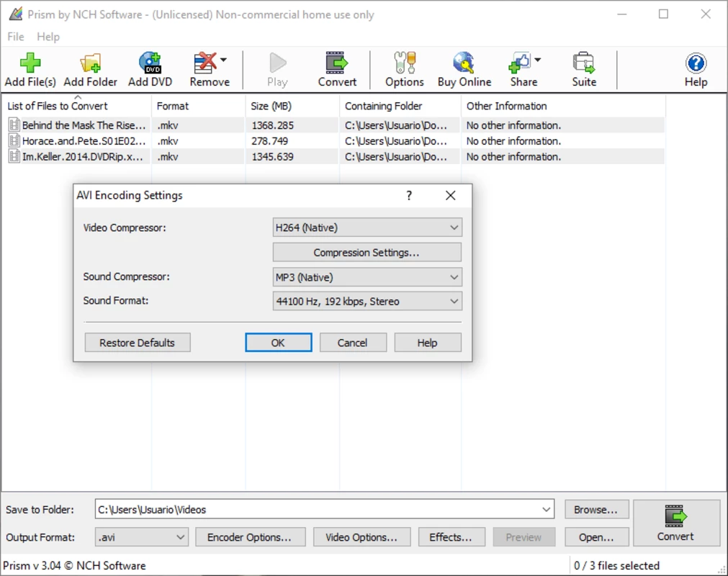
Task: Close the AVI Encoding Settings dialog
Action: point(450,195)
